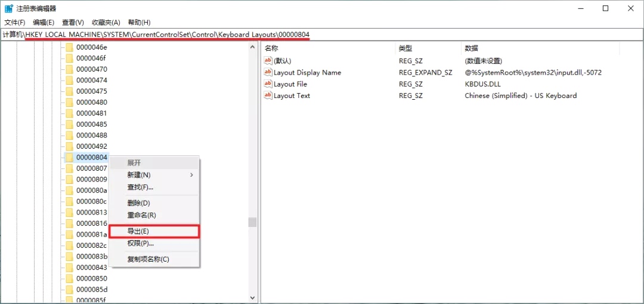The height and width of the screenshot is (304, 644).
Task: Select tree key label 00000492
Action: click(92, 146)
